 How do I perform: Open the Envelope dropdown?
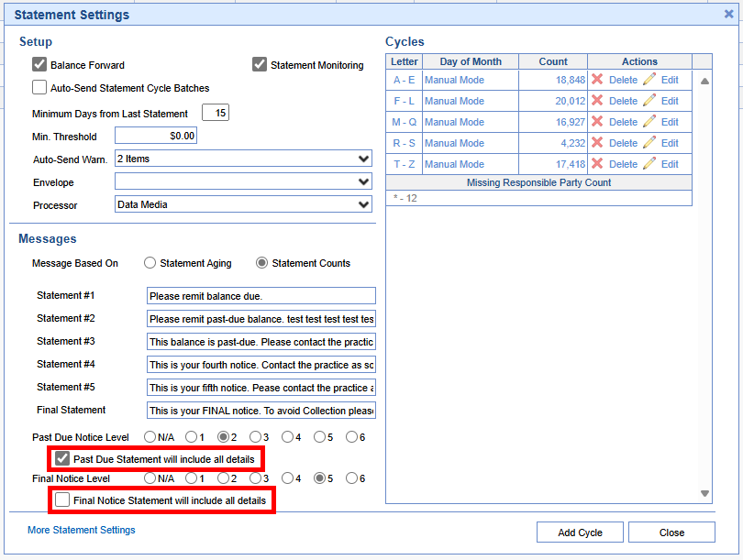coord(243,181)
